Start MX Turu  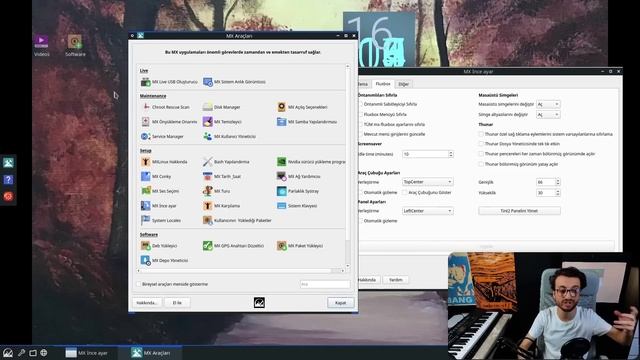[x=216, y=191]
